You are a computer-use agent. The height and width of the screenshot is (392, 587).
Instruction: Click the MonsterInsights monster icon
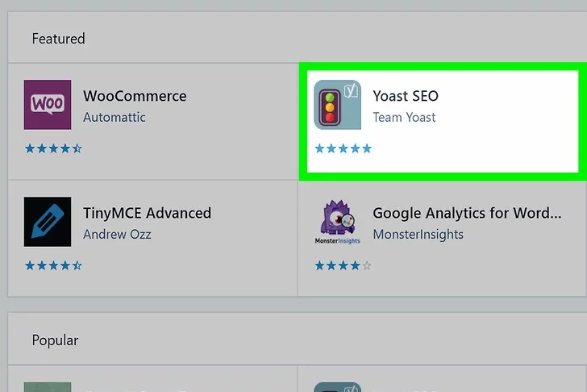(337, 222)
